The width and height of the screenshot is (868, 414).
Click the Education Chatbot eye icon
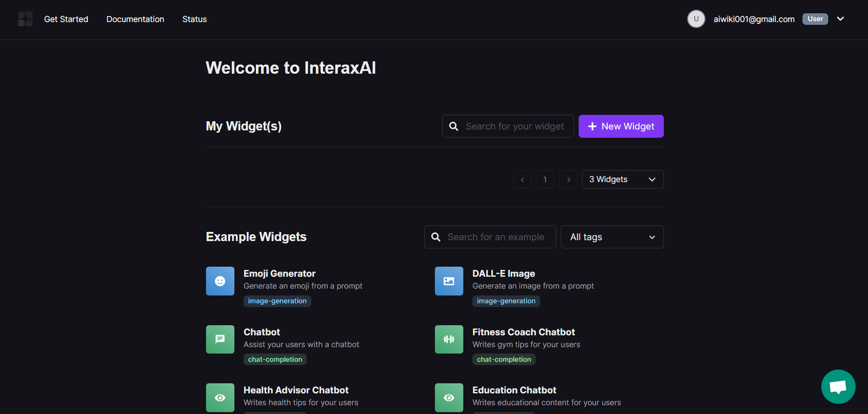(x=449, y=398)
